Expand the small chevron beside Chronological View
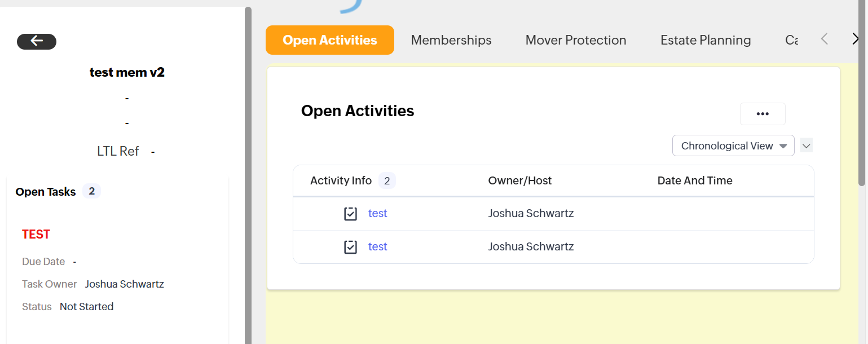This screenshot has height=344, width=868. pyautogui.click(x=807, y=145)
